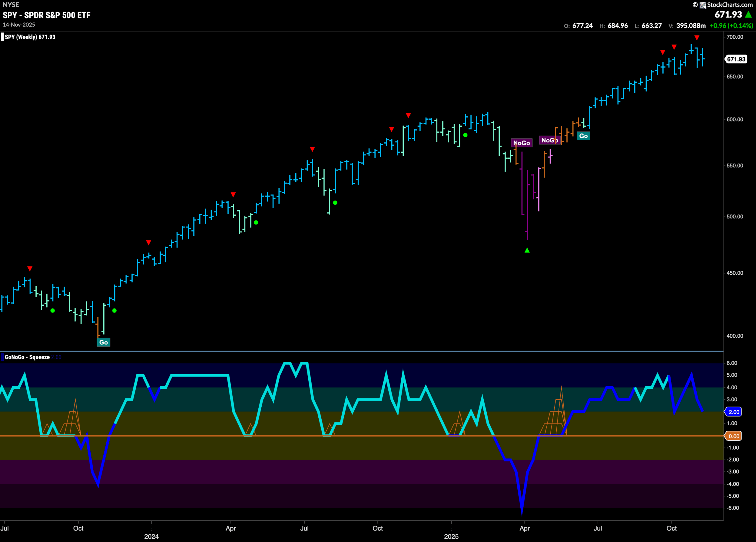Click the teal Go label at October 2023 low
Image resolution: width=756 pixels, height=542 pixels.
103,342
